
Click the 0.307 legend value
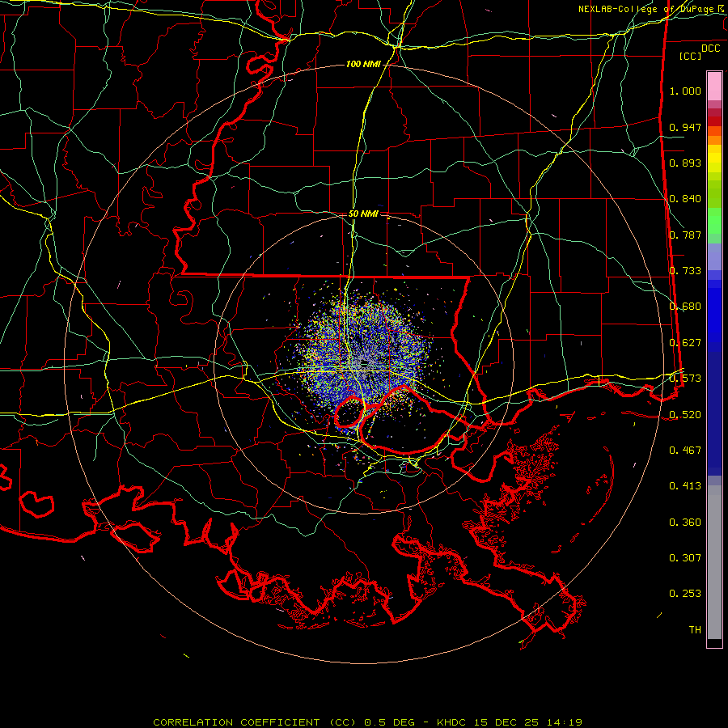pos(685,558)
